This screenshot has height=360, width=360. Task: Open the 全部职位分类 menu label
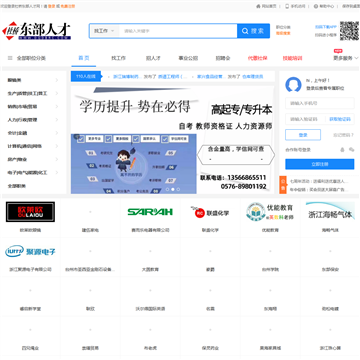pyautogui.click(x=31, y=58)
